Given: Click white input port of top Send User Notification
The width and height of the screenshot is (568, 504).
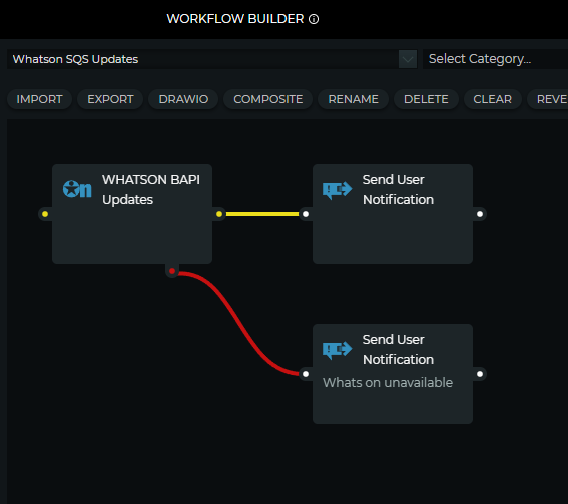Looking at the screenshot, I should 306,214.
